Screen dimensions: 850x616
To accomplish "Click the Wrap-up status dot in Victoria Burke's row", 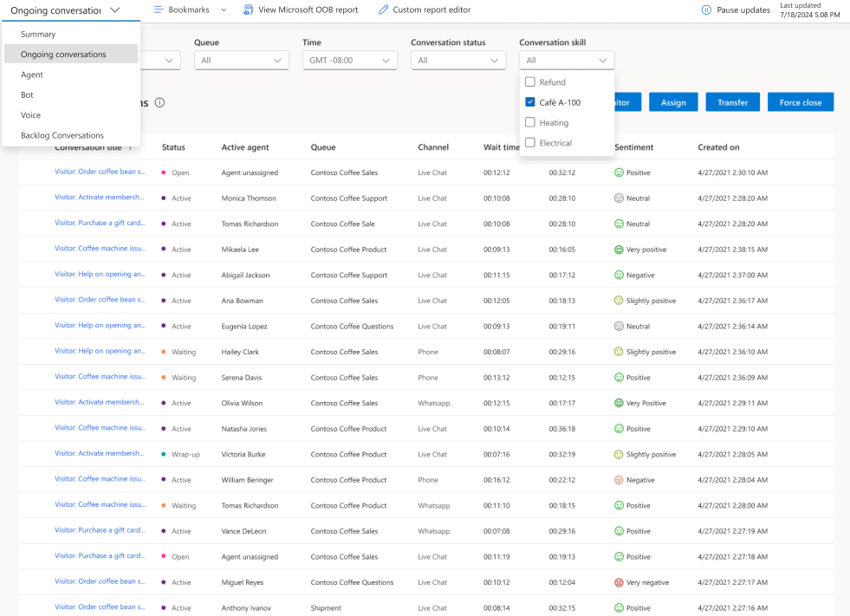I will (163, 454).
